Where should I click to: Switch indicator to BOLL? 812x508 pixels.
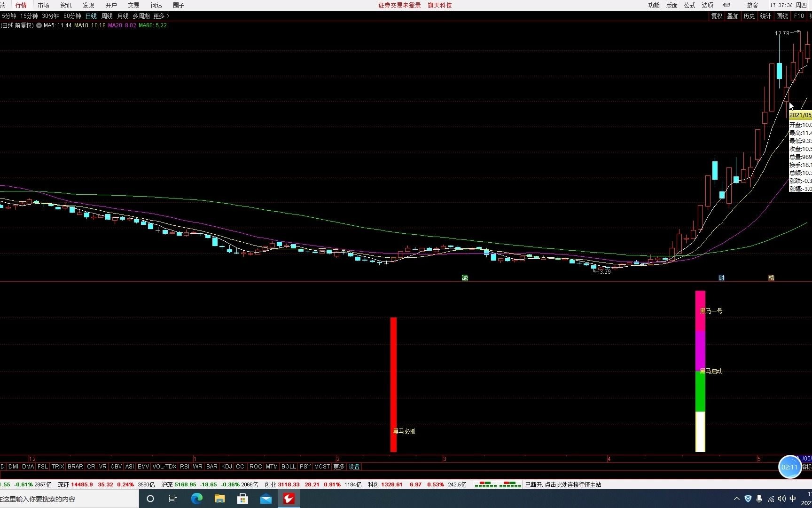coord(289,467)
